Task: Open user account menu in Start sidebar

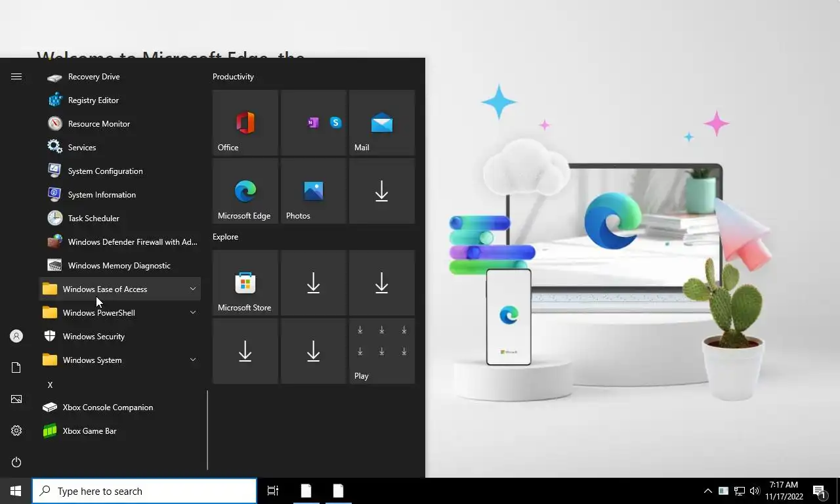Action: tap(16, 336)
